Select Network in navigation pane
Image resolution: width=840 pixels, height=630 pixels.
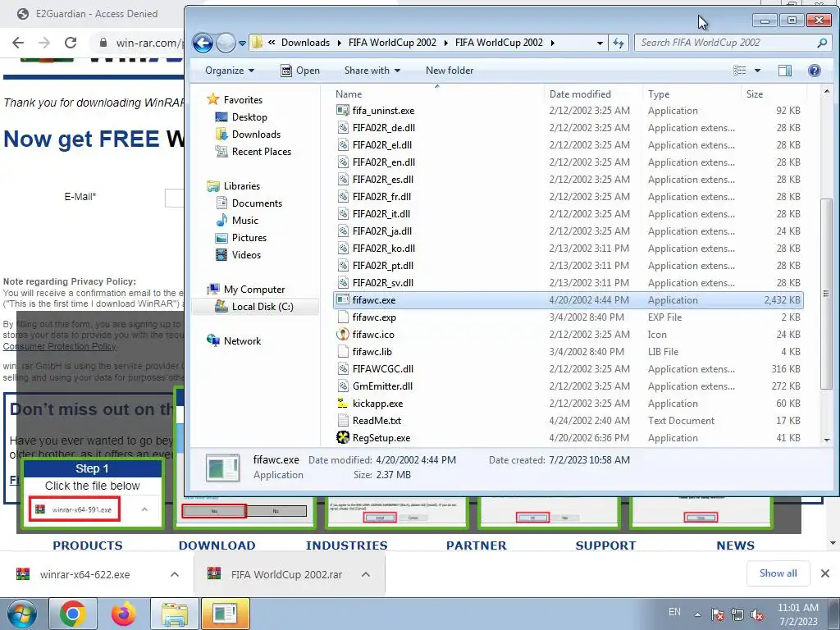point(242,340)
